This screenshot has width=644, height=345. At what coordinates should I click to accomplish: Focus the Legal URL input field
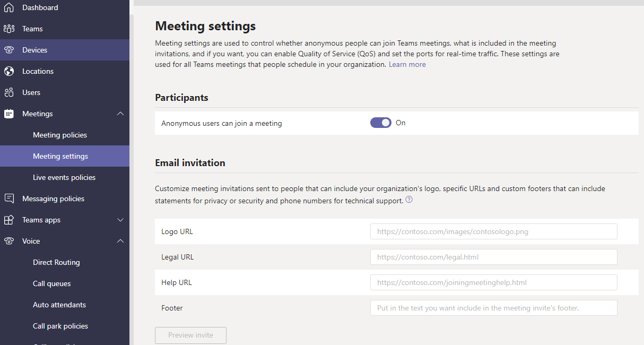[494, 257]
